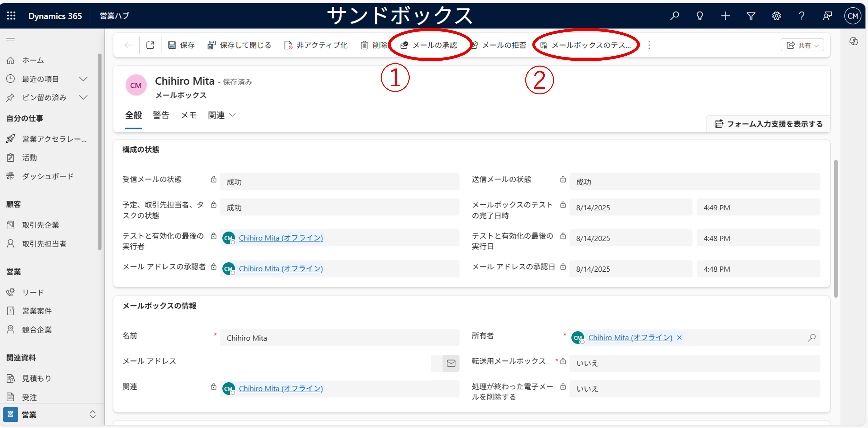Click lookup search icon in 所有者 field
This screenshot has height=428, width=868.
(812, 338)
